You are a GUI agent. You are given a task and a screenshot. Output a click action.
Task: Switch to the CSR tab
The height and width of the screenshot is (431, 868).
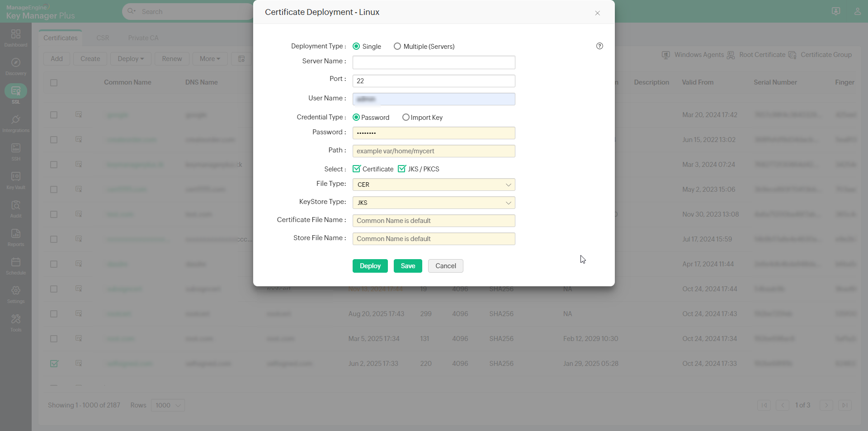coord(103,38)
